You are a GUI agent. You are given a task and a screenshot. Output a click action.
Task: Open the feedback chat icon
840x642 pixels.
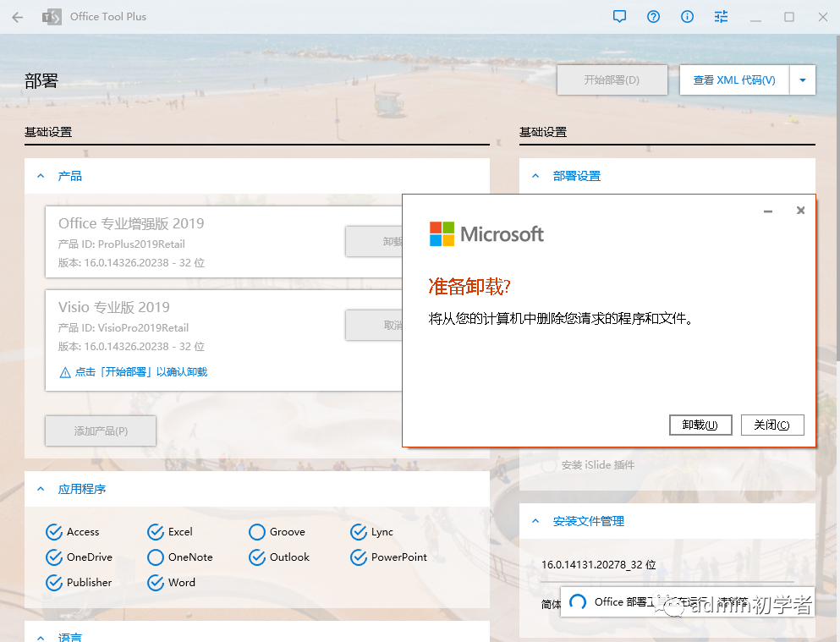pos(619,17)
